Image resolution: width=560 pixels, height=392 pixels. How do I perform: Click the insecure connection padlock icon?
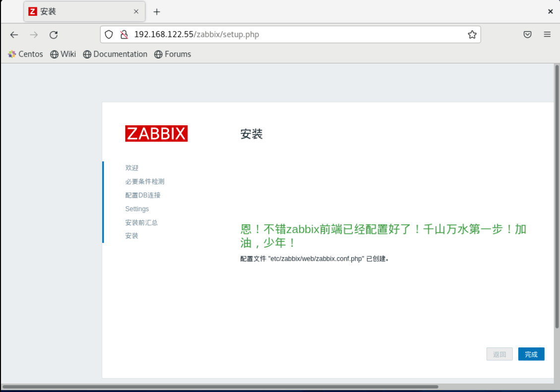124,35
